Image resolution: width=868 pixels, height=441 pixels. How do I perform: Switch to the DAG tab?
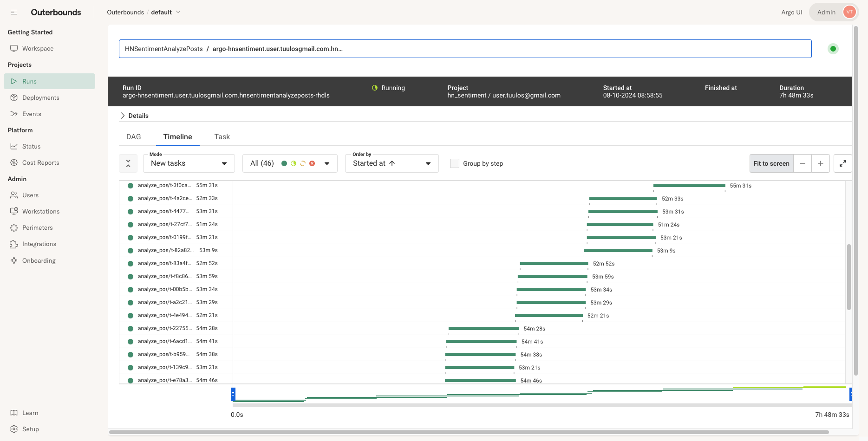click(x=134, y=137)
